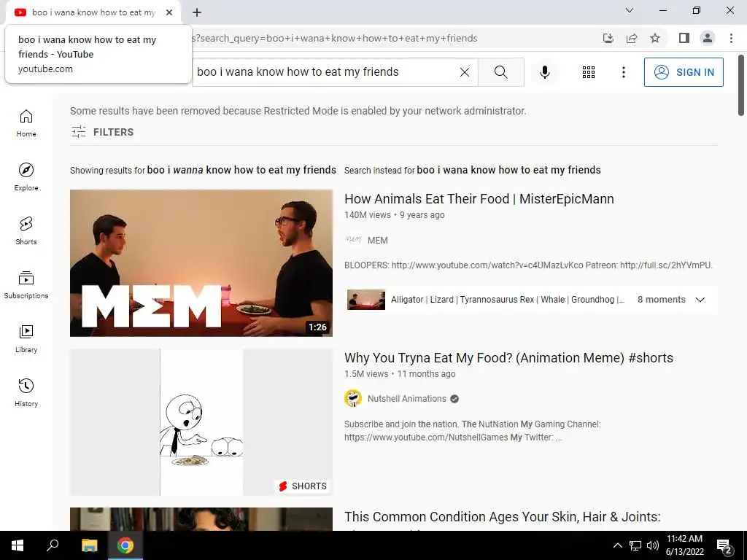Open How Animals Eat Their Food thumbnail
This screenshot has width=747, height=560.
201,262
